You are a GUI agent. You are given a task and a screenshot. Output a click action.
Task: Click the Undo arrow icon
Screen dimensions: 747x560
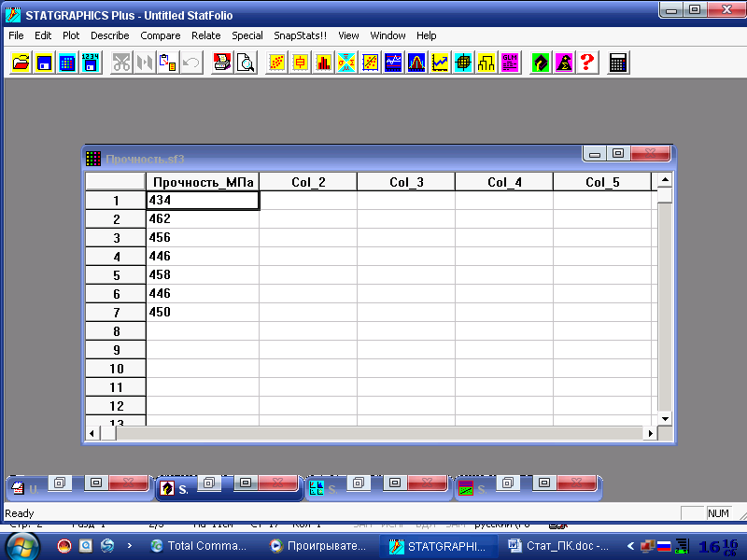click(x=191, y=63)
